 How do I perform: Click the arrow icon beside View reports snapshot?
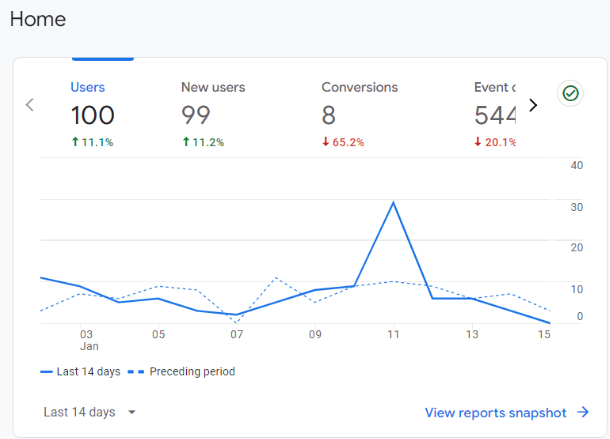583,412
